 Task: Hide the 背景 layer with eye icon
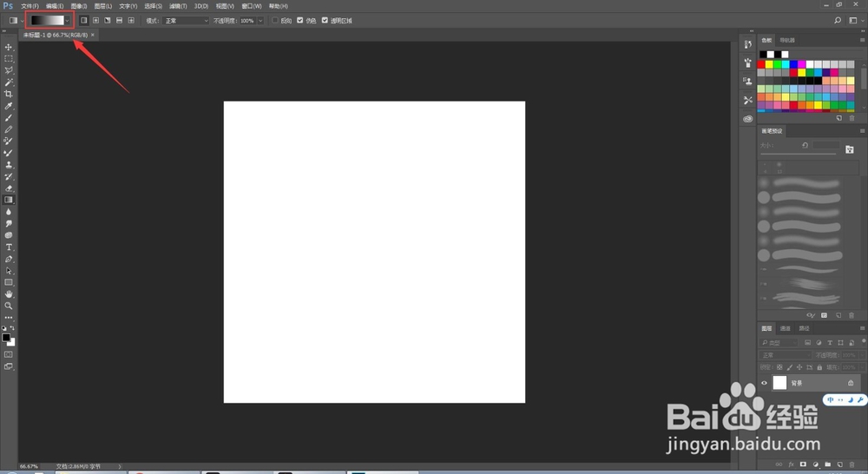(764, 383)
